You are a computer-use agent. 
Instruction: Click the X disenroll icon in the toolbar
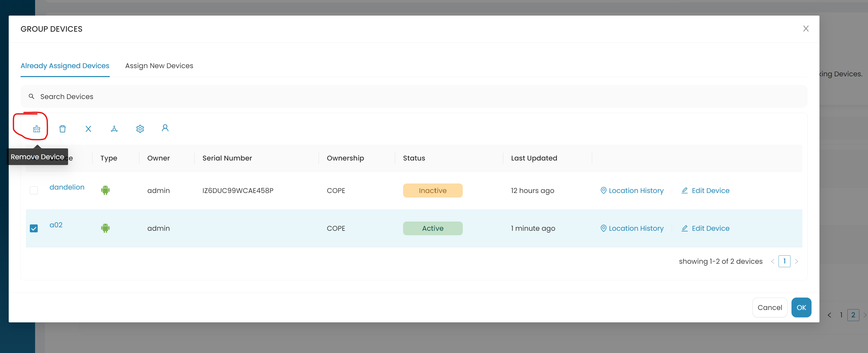coord(88,129)
